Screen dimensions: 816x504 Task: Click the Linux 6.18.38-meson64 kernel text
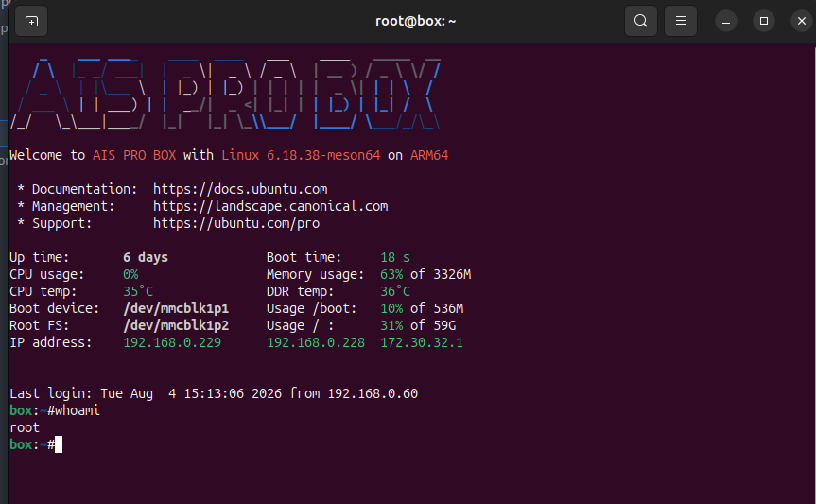pyautogui.click(x=301, y=155)
